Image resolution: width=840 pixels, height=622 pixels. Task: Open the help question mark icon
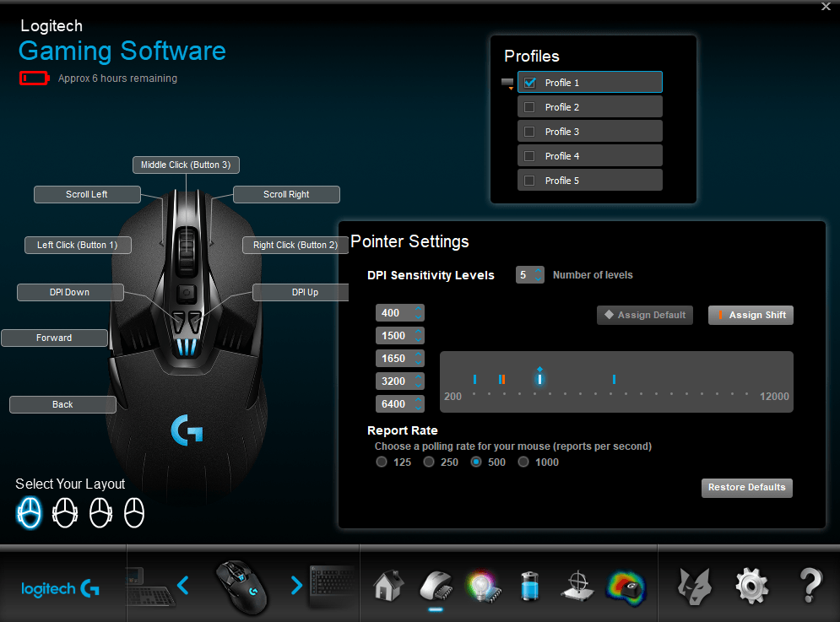tap(810, 584)
